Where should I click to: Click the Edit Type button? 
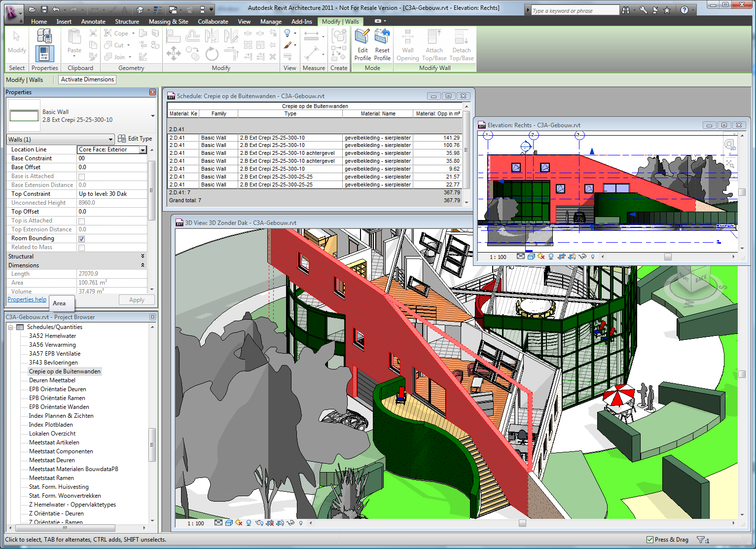(x=135, y=139)
